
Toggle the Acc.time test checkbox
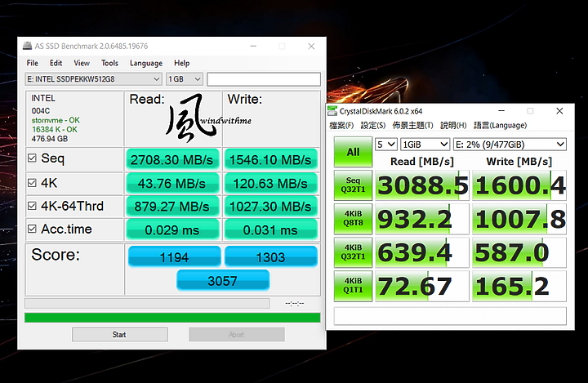pos(32,229)
